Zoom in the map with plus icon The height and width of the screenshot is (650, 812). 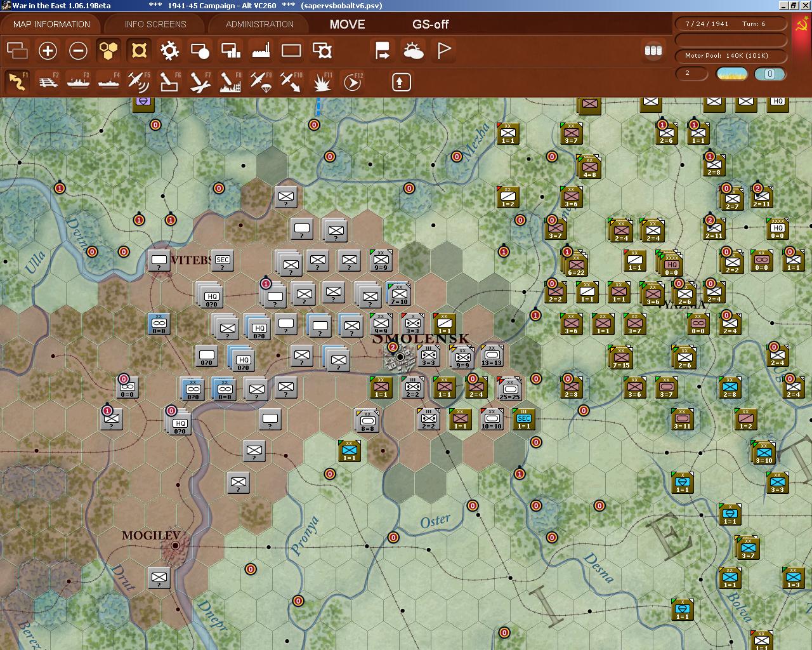(48, 50)
